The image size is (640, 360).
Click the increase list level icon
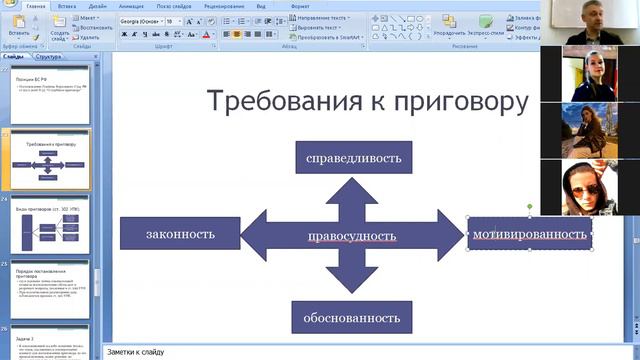pos(268,21)
